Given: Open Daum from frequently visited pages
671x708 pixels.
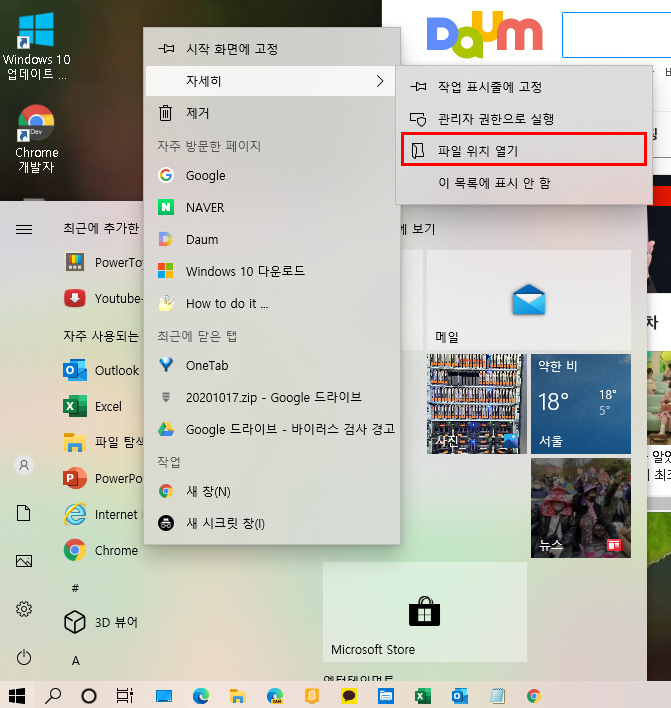Looking at the screenshot, I should [x=272, y=239].
